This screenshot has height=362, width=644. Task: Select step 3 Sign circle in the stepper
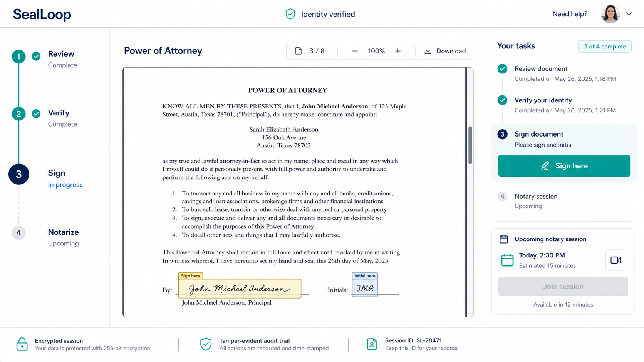[18, 174]
